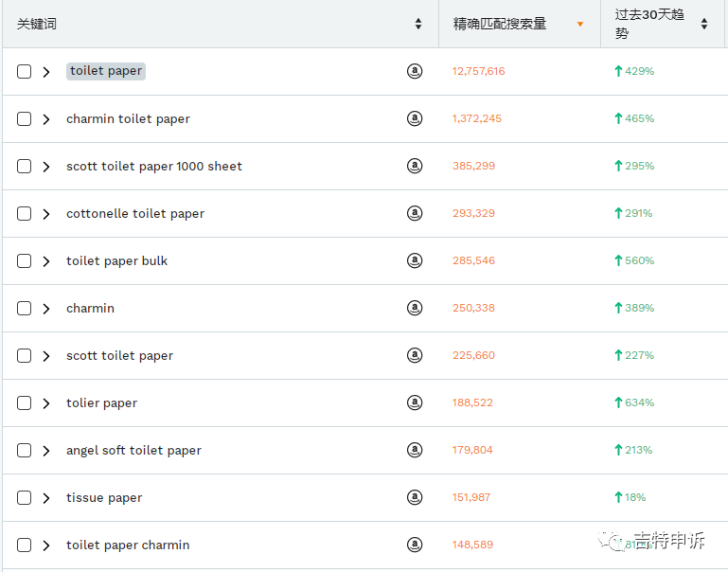Screen dimensions: 728x572
Task: Expand the charmin toilet paper row
Action: click(46, 119)
